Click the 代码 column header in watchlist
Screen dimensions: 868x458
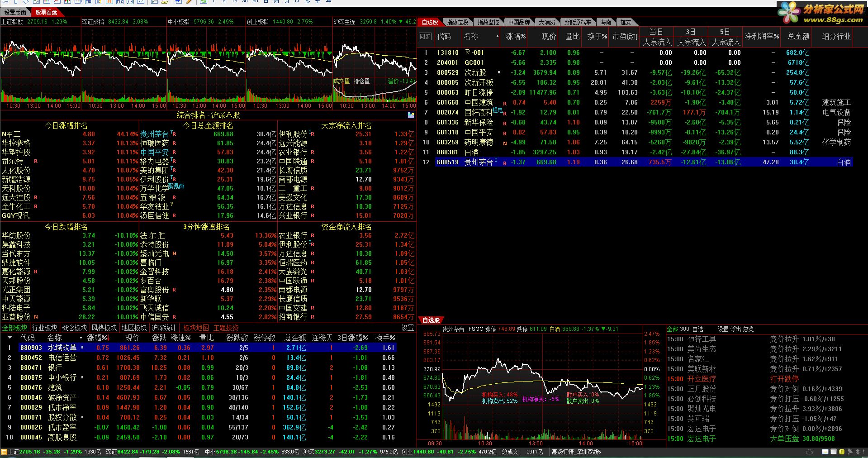(x=444, y=36)
